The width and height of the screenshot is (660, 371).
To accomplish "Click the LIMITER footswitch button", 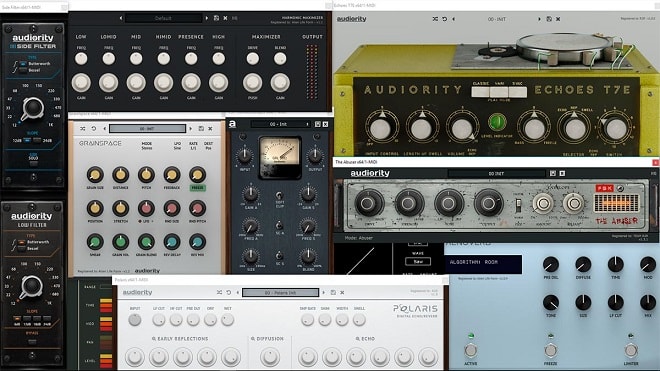I will coord(631,350).
